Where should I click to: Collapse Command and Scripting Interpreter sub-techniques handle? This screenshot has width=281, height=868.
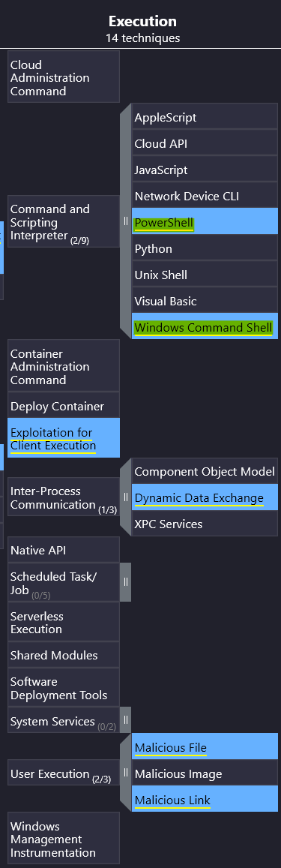click(126, 221)
